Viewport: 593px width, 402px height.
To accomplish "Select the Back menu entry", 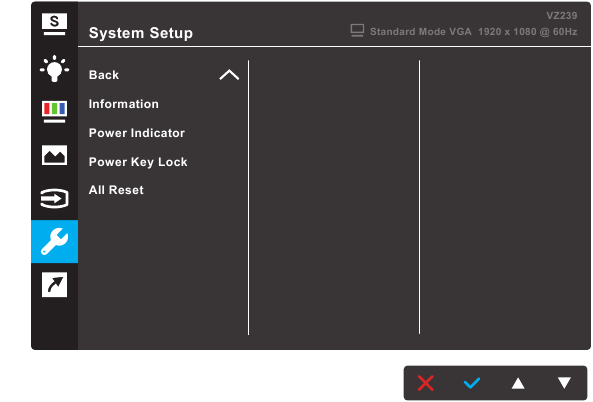I will click(104, 75).
